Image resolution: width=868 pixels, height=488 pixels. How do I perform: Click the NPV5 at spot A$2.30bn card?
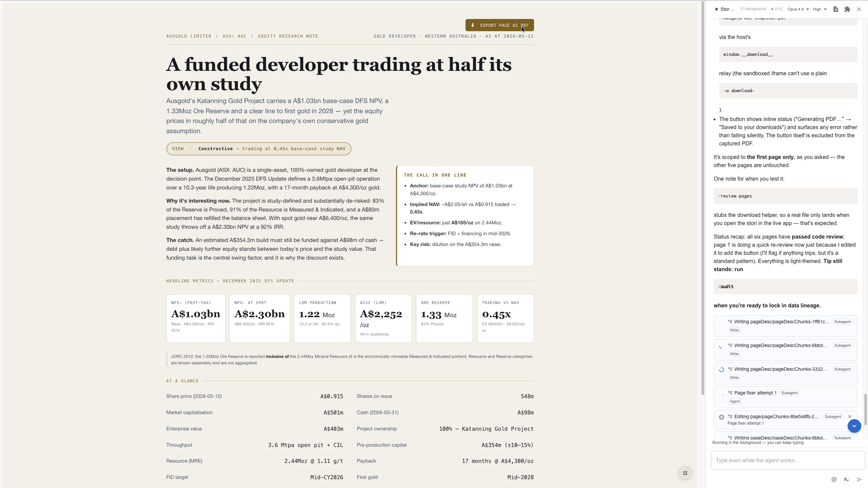tap(259, 319)
